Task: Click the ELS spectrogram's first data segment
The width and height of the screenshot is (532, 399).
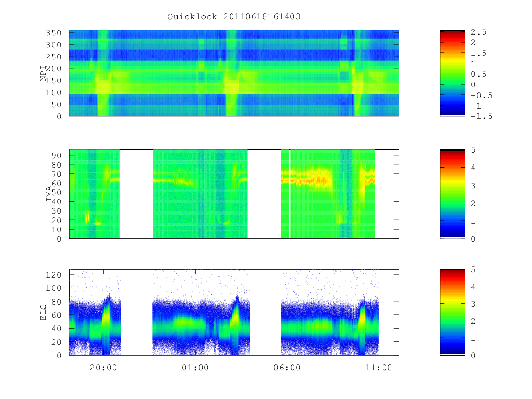Action: click(95, 312)
